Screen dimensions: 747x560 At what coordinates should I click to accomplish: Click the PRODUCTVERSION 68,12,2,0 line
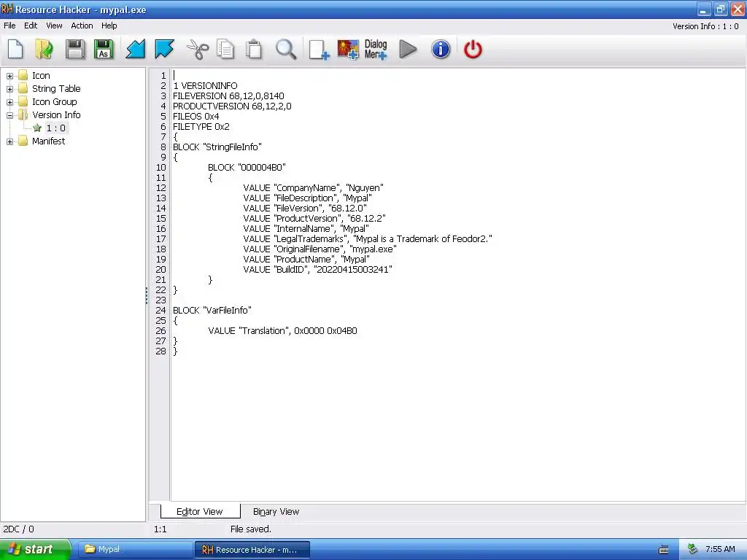[232, 106]
